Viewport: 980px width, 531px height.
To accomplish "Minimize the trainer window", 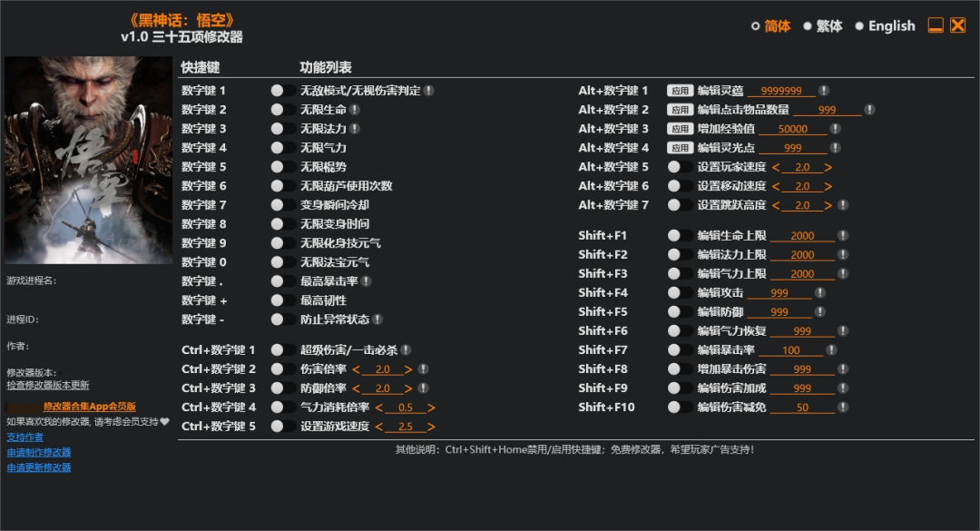I will coord(936,25).
